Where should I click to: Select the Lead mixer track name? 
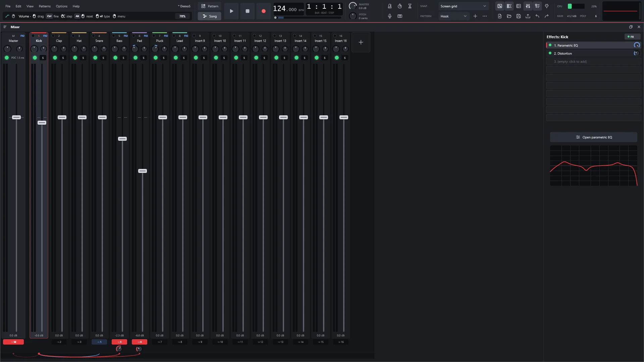[180, 41]
